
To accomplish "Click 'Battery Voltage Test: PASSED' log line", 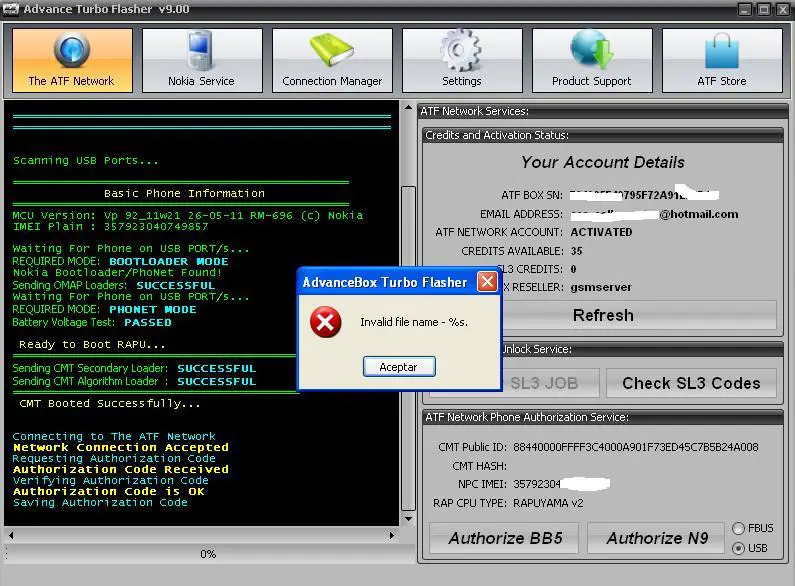I will 92,322.
